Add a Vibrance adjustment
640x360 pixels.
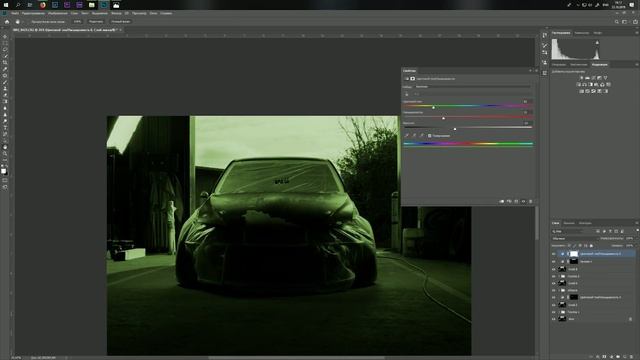[x=605, y=78]
